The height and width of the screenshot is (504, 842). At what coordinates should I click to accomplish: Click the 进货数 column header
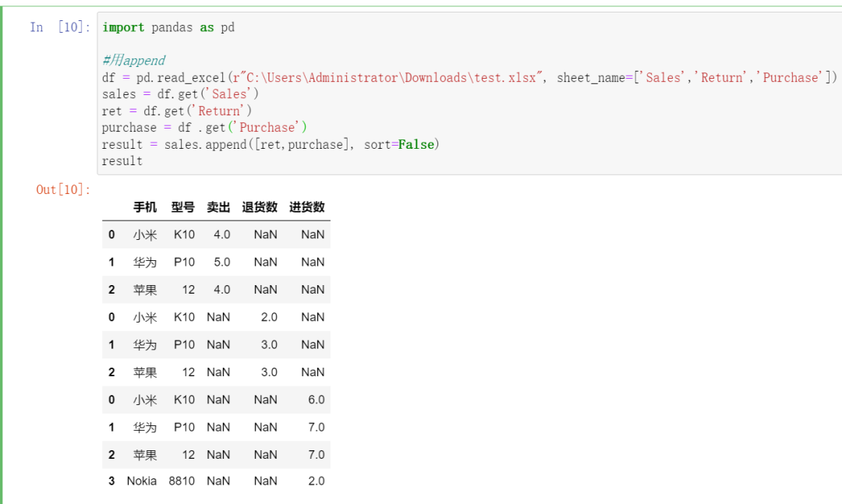(x=307, y=207)
